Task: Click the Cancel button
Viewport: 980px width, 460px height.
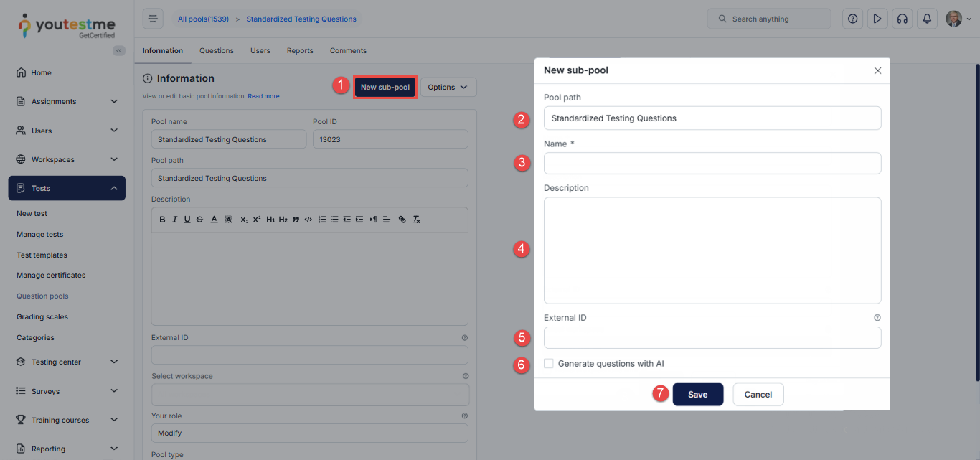Action: click(758, 395)
